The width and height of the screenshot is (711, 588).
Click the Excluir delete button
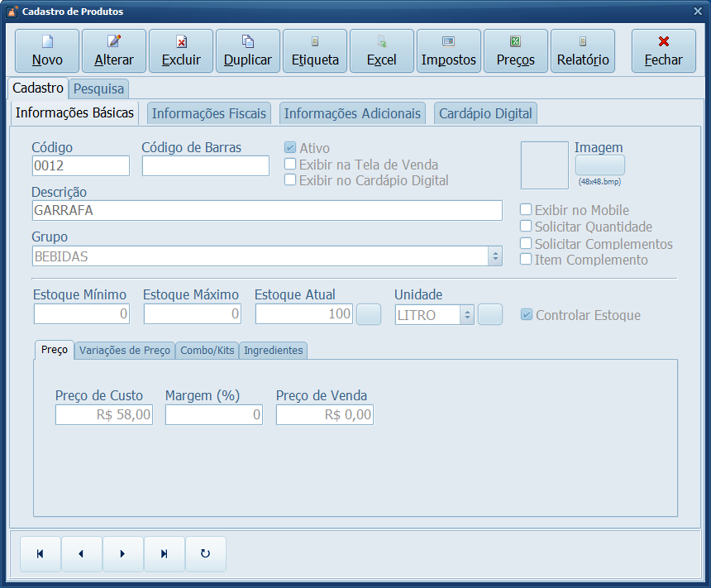tap(181, 51)
